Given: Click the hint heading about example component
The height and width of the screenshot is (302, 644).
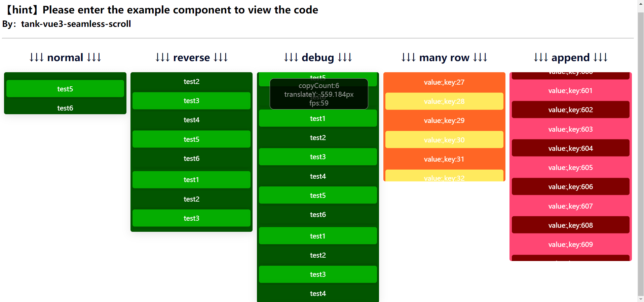Looking at the screenshot, I should click(x=160, y=10).
